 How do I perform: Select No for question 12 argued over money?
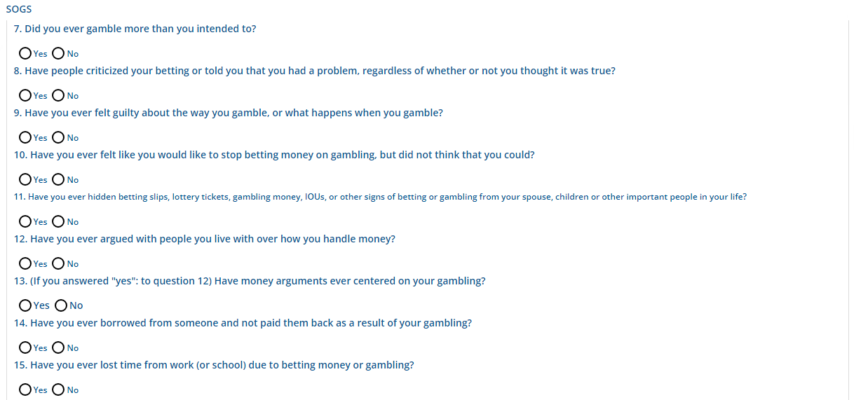click(58, 263)
